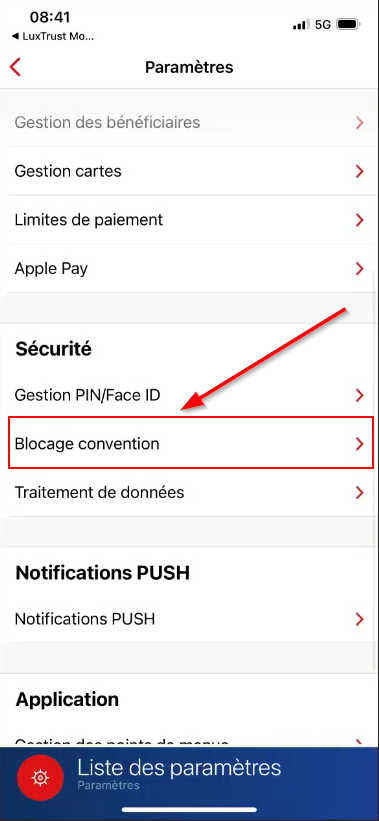Tap the red gear settings icon

(40, 778)
